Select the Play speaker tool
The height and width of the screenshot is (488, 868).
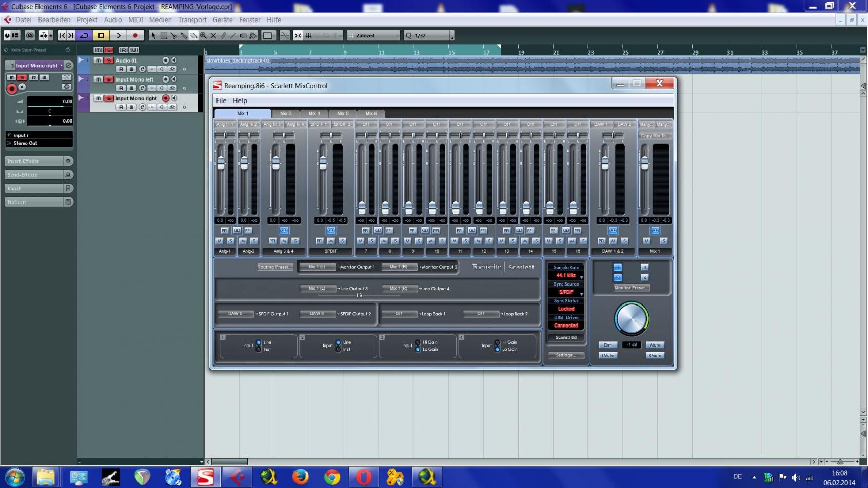click(x=243, y=35)
